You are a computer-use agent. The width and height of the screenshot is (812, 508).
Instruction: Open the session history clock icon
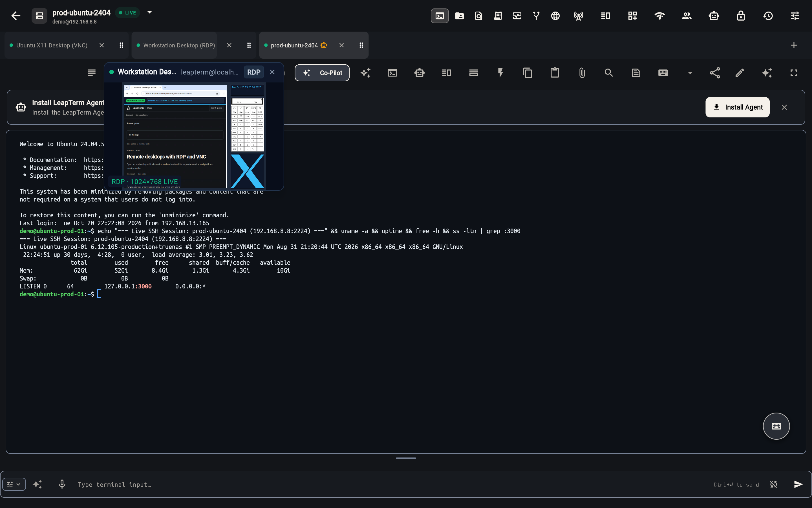pos(768,16)
